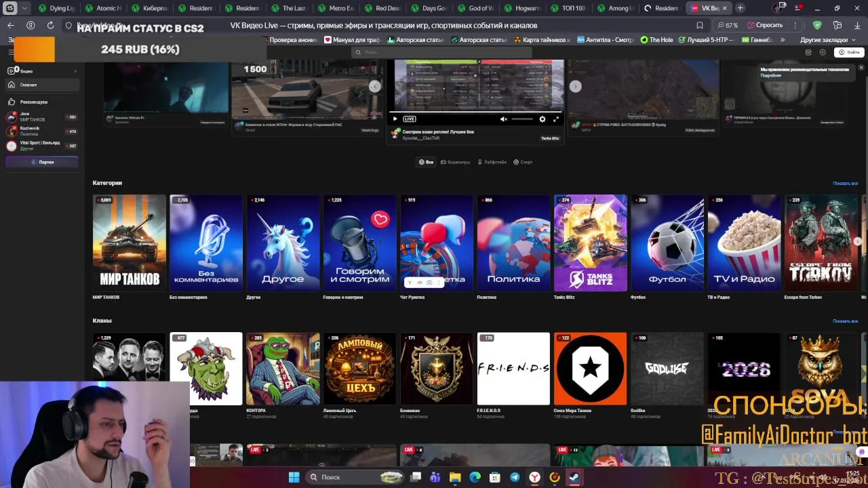The image size is (868, 488).
Task: Open Главная in the left sidebar
Action: 42,85
